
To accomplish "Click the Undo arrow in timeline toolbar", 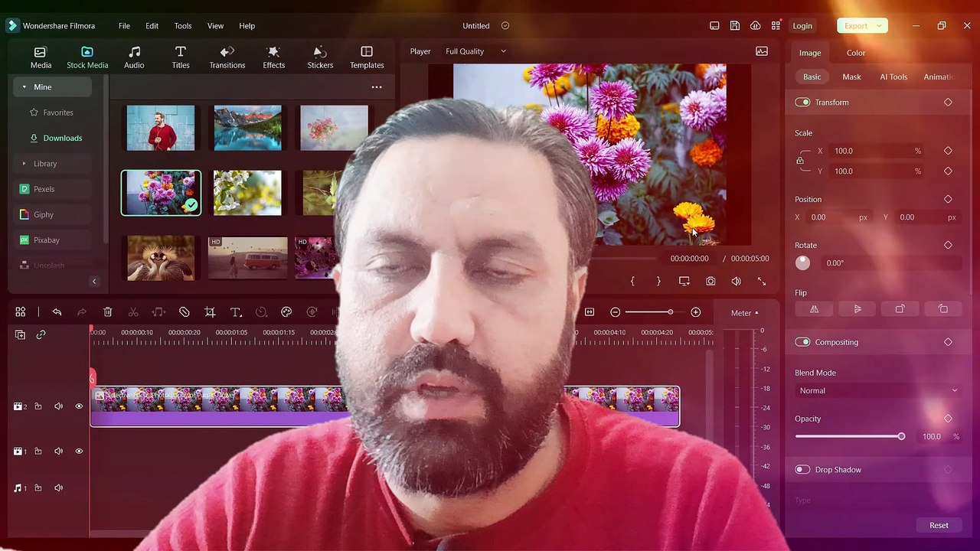I will (57, 312).
